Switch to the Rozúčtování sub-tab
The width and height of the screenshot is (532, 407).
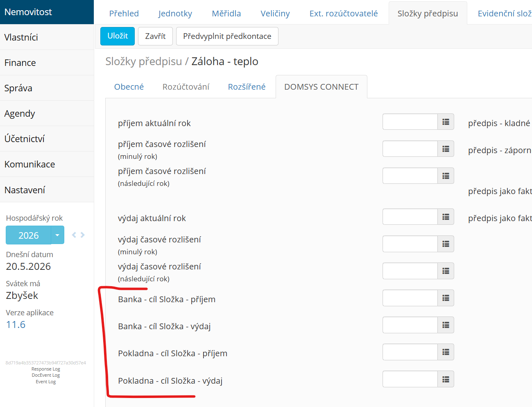tap(186, 87)
